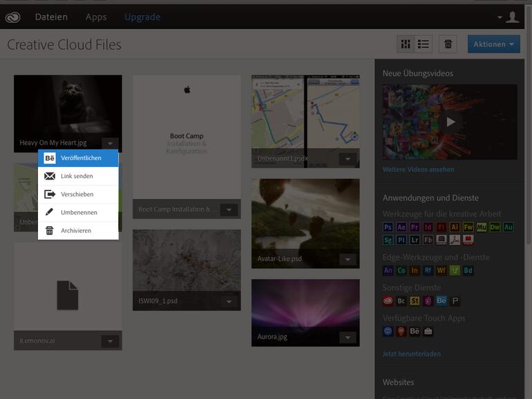Open the Flash Builder (Fb) icon
Viewport: 532px width, 399px height.
pyautogui.click(x=428, y=240)
